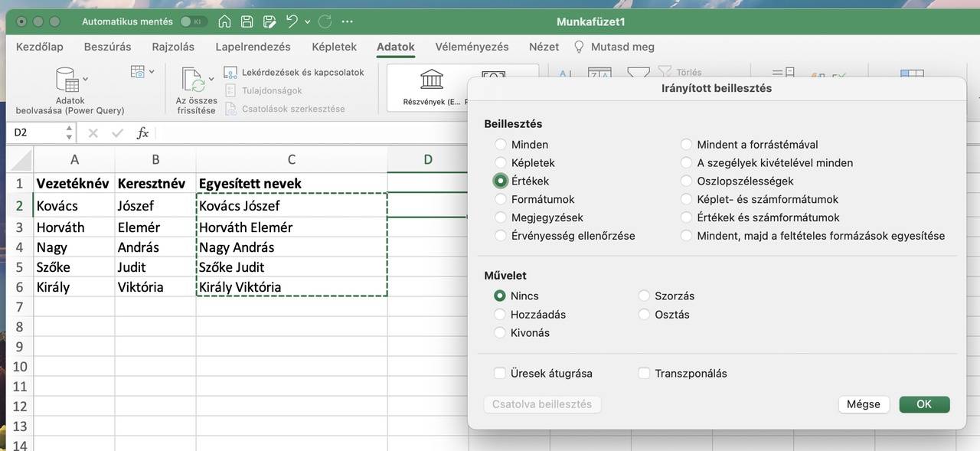Image resolution: width=980 pixels, height=451 pixels.
Task: Click the Save floppy disk icon
Action: pos(247,21)
